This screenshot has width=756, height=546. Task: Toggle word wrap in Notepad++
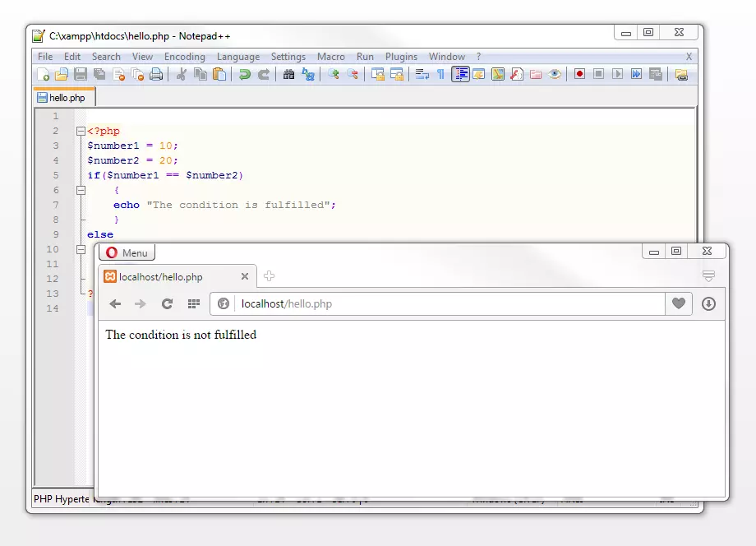click(421, 74)
